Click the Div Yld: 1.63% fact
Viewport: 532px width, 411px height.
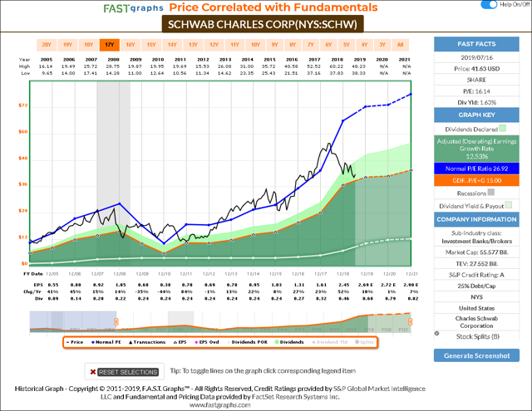[476, 102]
